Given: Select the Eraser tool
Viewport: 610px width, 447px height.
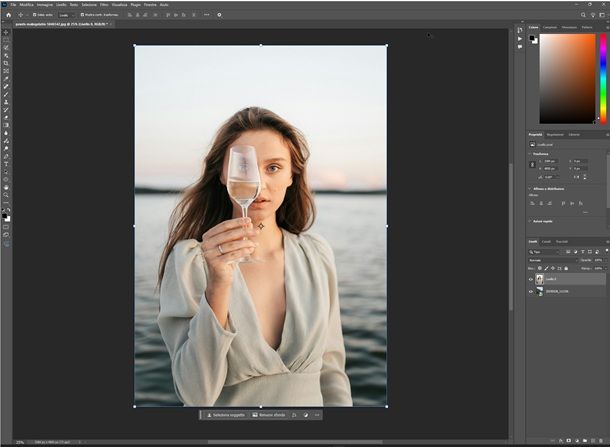Looking at the screenshot, I should tap(6, 117).
